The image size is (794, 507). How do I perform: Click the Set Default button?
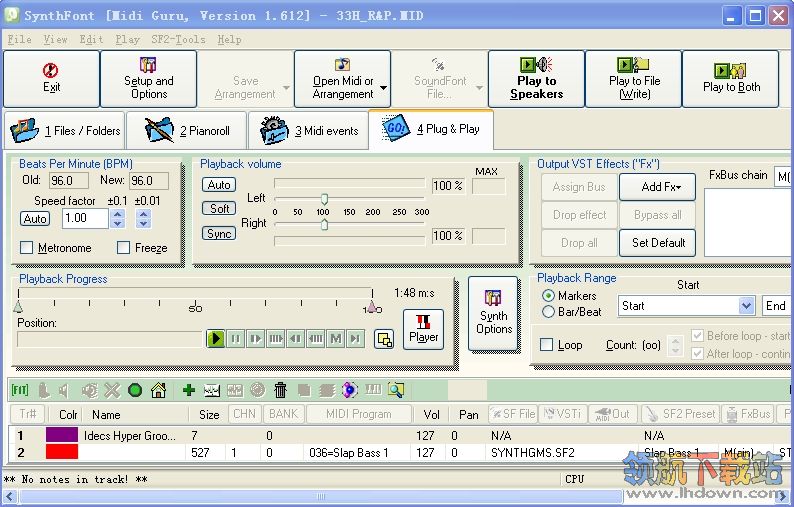tap(657, 243)
